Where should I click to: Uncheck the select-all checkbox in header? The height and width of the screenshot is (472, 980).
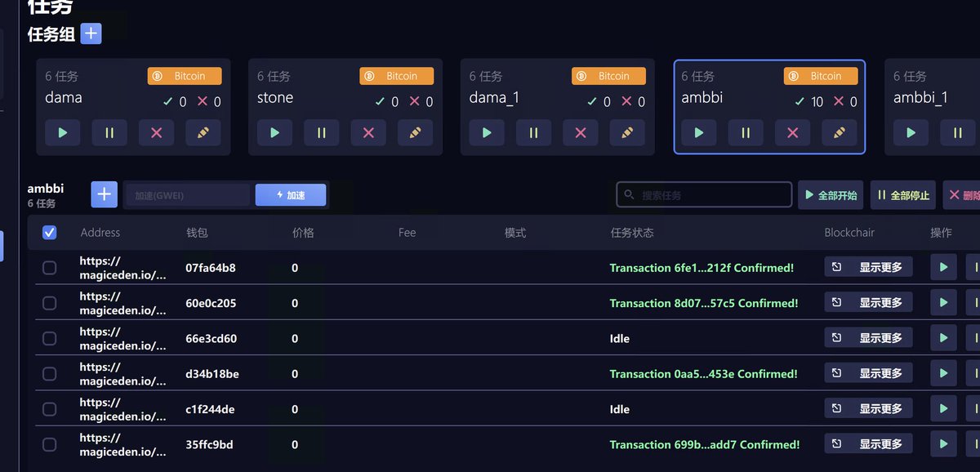[x=49, y=233]
